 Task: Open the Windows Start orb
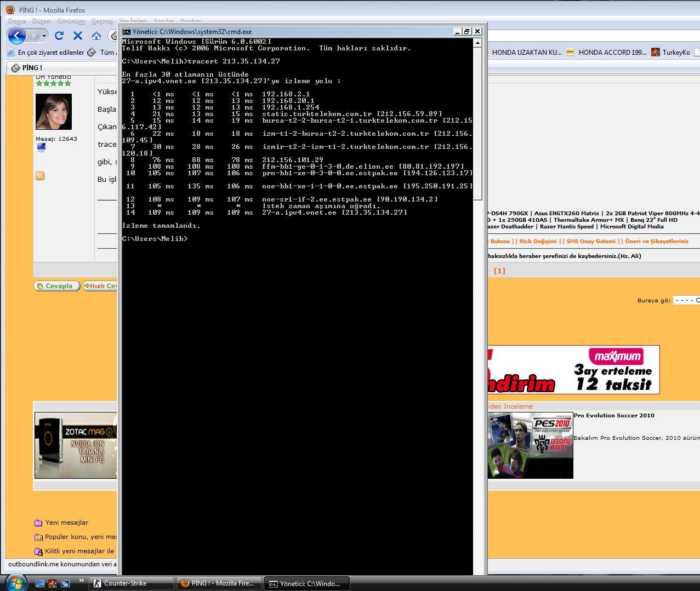tap(15, 582)
